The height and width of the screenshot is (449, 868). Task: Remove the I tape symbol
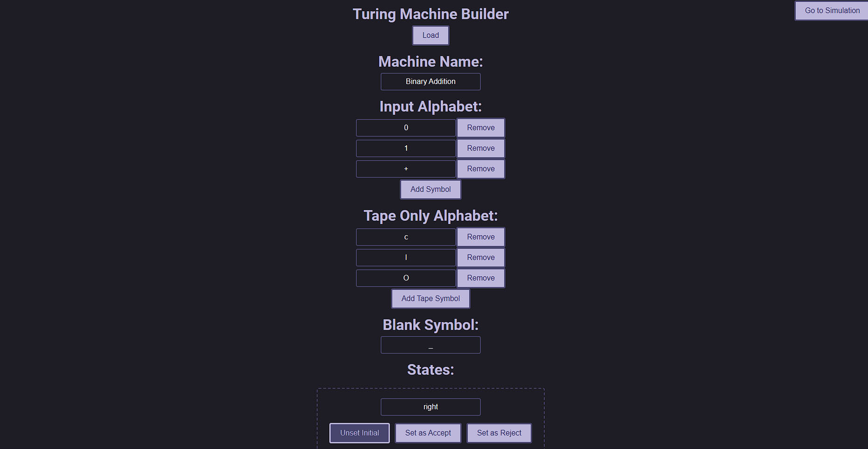click(480, 258)
